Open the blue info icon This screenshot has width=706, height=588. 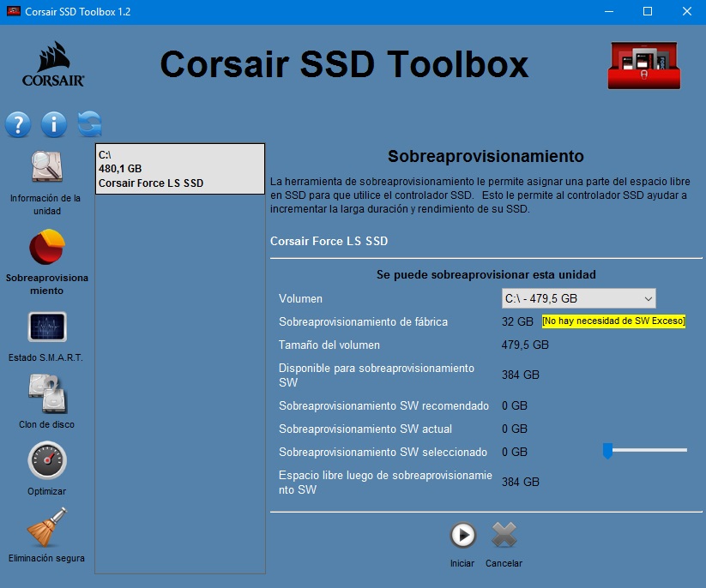pos(53,124)
